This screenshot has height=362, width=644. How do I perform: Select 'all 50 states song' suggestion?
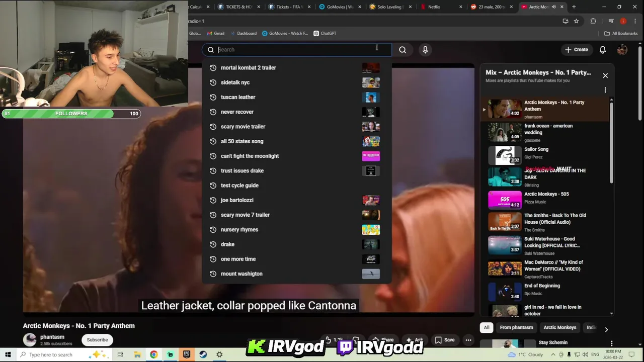297,141
